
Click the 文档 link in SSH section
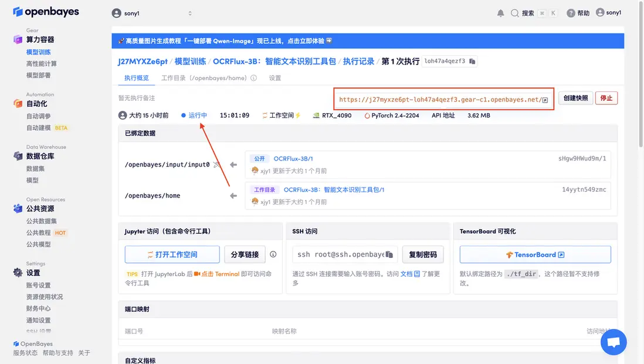pyautogui.click(x=410, y=274)
